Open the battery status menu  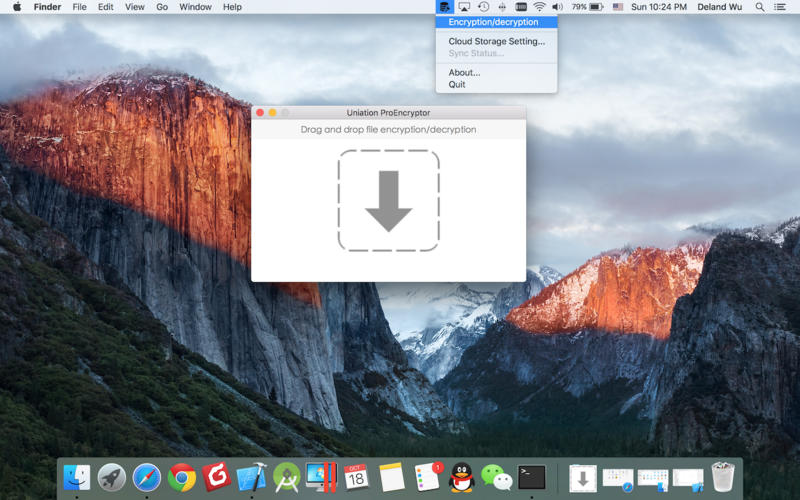tap(587, 7)
